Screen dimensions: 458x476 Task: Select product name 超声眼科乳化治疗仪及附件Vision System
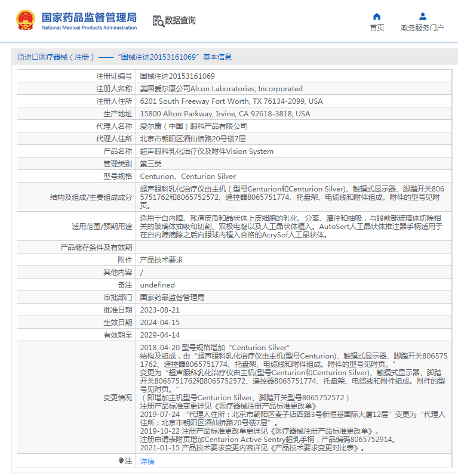coord(207,151)
